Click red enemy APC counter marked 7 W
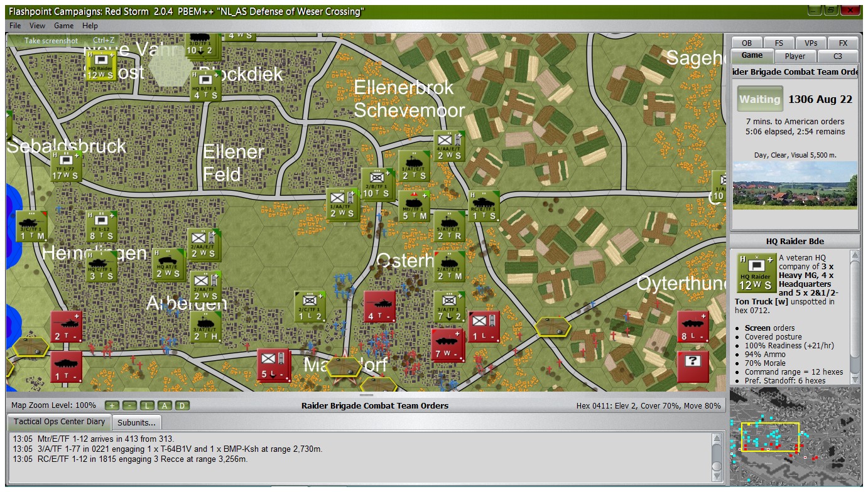 [447, 345]
